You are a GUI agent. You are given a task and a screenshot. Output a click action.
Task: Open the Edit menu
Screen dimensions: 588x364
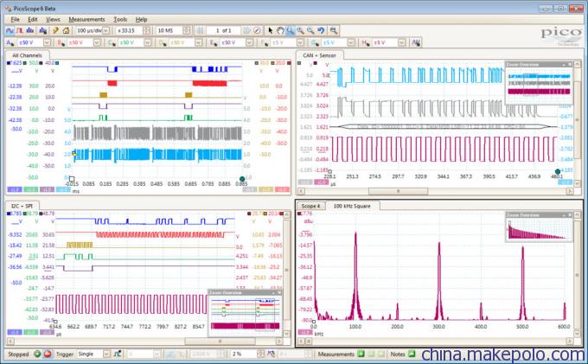click(x=33, y=20)
